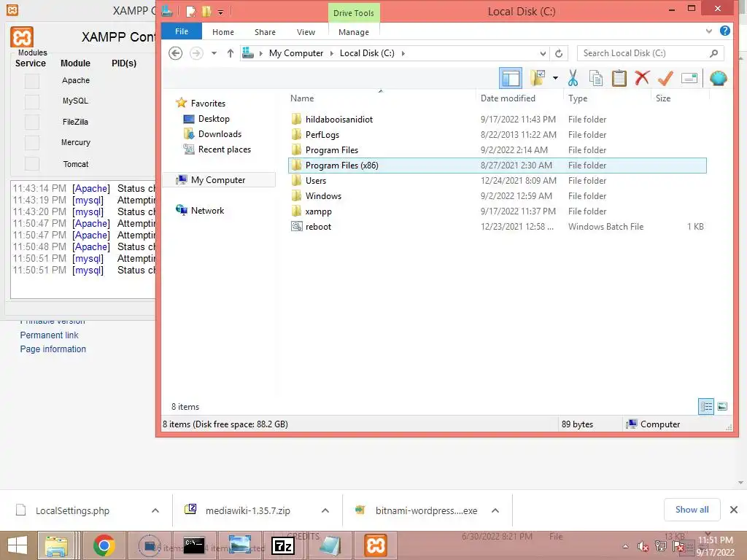Open XAMPP from the taskbar
Screen dimensions: 747x560
coord(376,545)
